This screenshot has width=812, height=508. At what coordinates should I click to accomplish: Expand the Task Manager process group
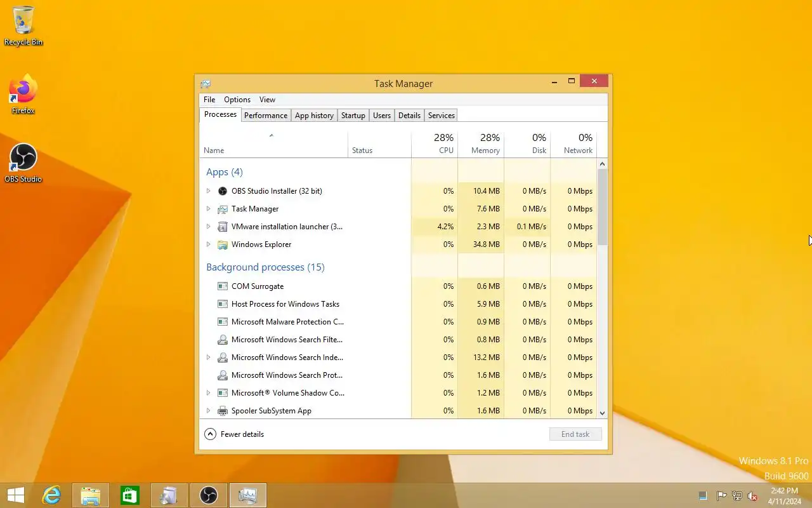208,209
